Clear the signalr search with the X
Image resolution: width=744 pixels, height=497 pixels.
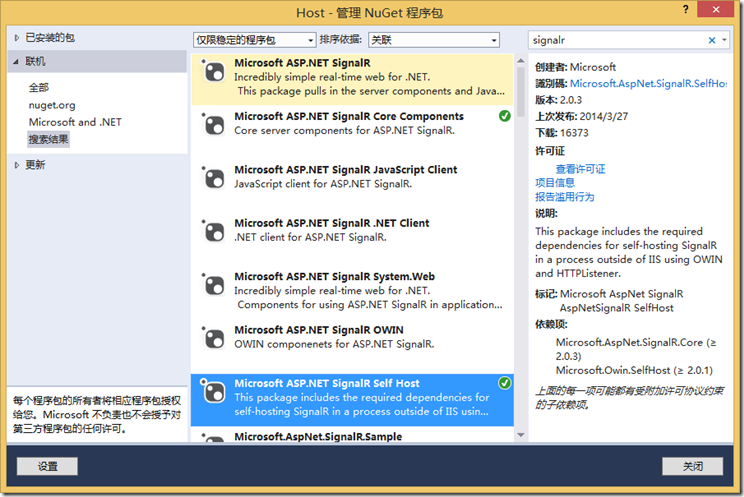point(712,40)
